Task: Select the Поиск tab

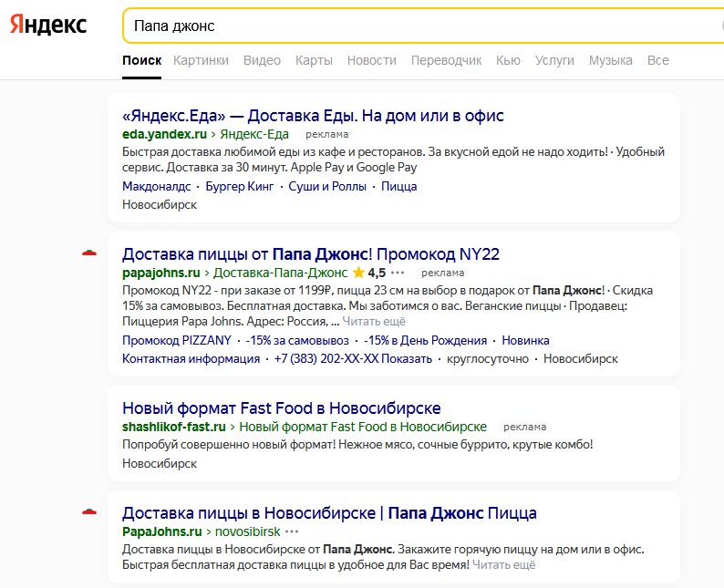Action: [x=141, y=60]
